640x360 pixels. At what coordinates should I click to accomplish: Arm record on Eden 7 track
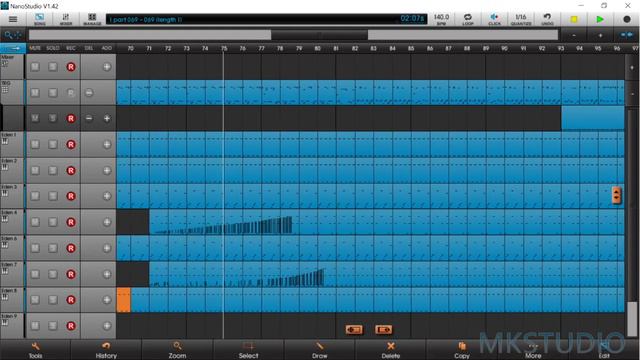tap(71, 274)
